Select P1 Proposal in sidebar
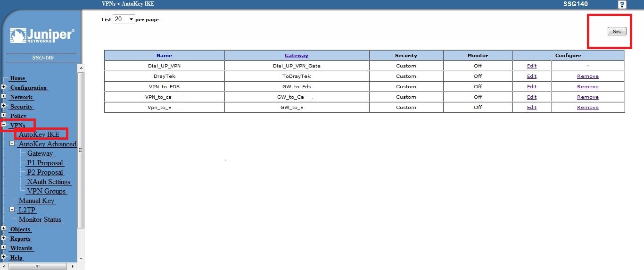The image size is (644, 270). (45, 163)
